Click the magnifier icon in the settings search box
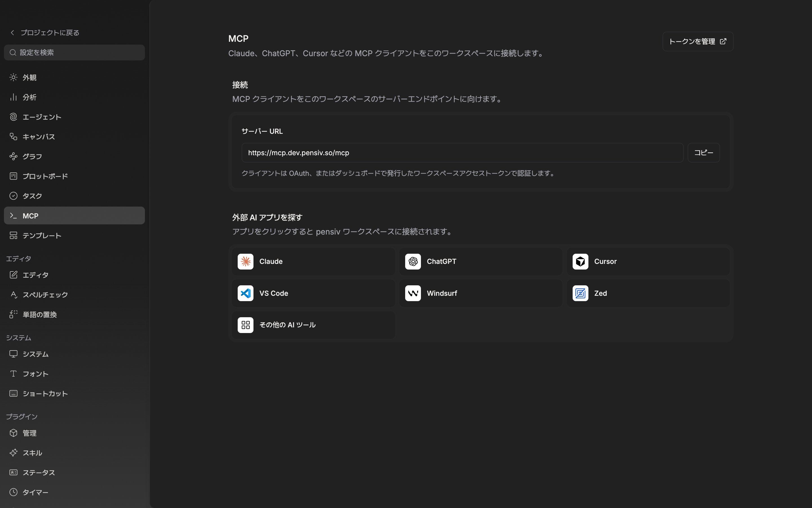The height and width of the screenshot is (508, 812). click(13, 52)
